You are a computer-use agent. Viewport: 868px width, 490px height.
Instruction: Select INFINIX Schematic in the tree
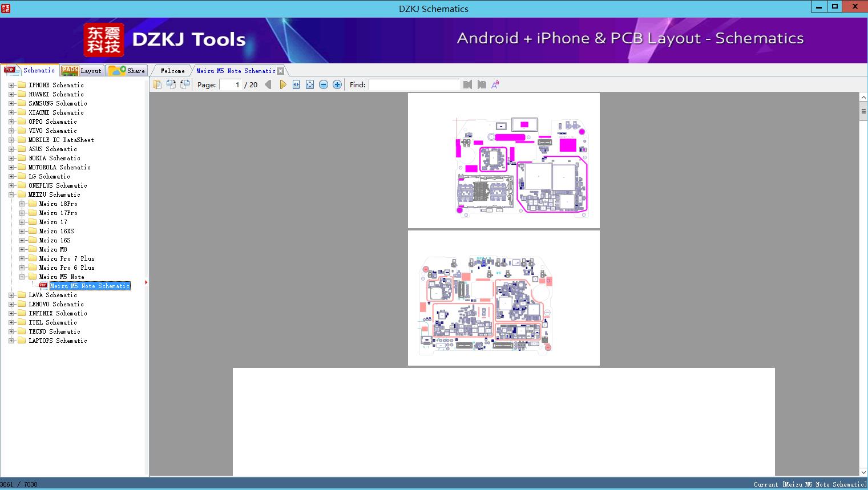coord(58,313)
